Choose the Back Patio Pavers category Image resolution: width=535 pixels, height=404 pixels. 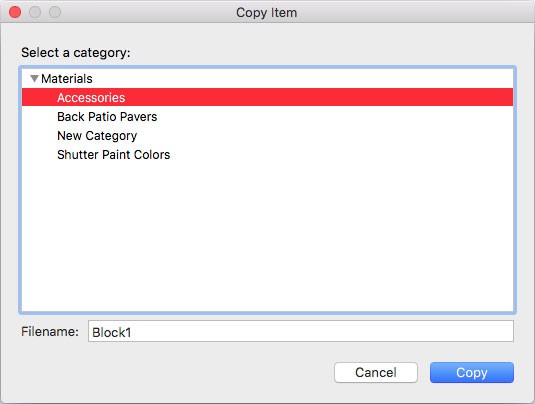click(107, 117)
